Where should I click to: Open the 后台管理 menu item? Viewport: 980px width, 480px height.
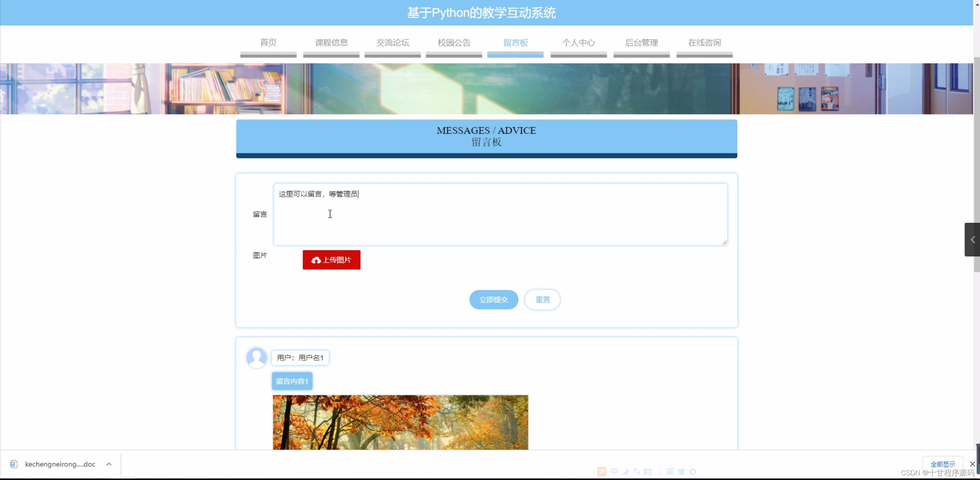[641, 43]
